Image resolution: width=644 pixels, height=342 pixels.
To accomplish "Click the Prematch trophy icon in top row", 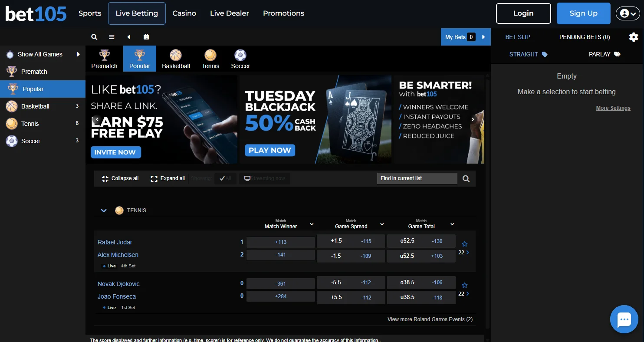I will tap(104, 55).
